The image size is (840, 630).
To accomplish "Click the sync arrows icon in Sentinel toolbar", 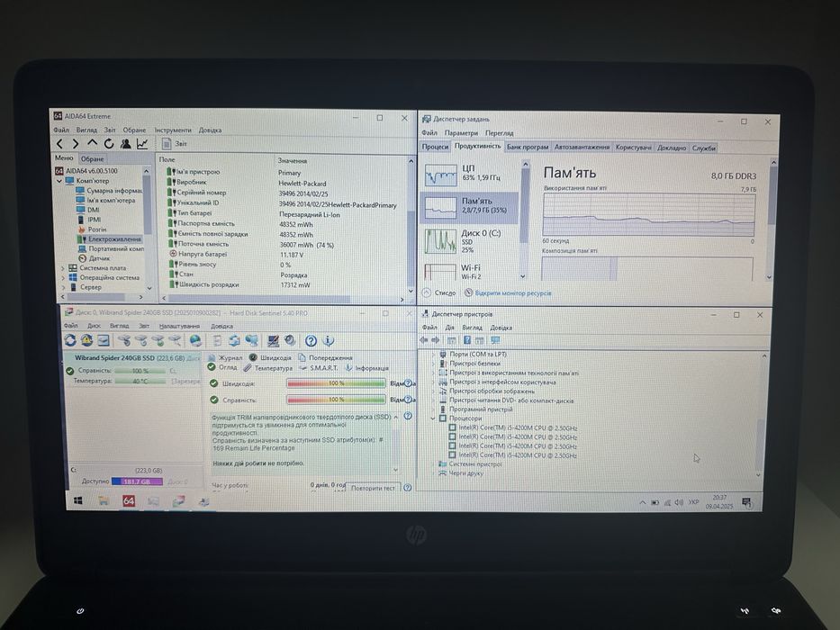I will 234,341.
